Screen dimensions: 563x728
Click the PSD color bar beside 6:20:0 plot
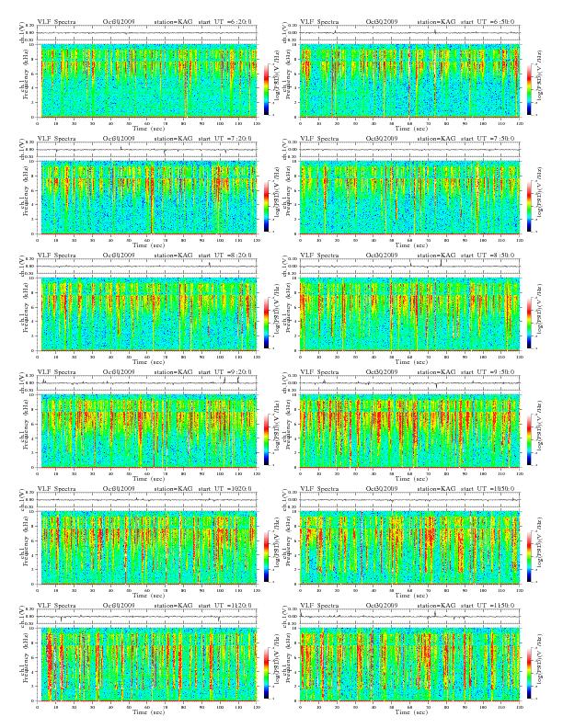(266, 89)
